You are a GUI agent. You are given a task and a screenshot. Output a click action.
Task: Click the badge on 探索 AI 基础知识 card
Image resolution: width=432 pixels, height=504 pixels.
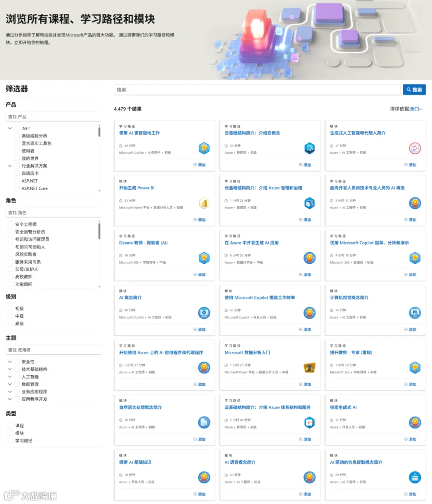coord(204,478)
